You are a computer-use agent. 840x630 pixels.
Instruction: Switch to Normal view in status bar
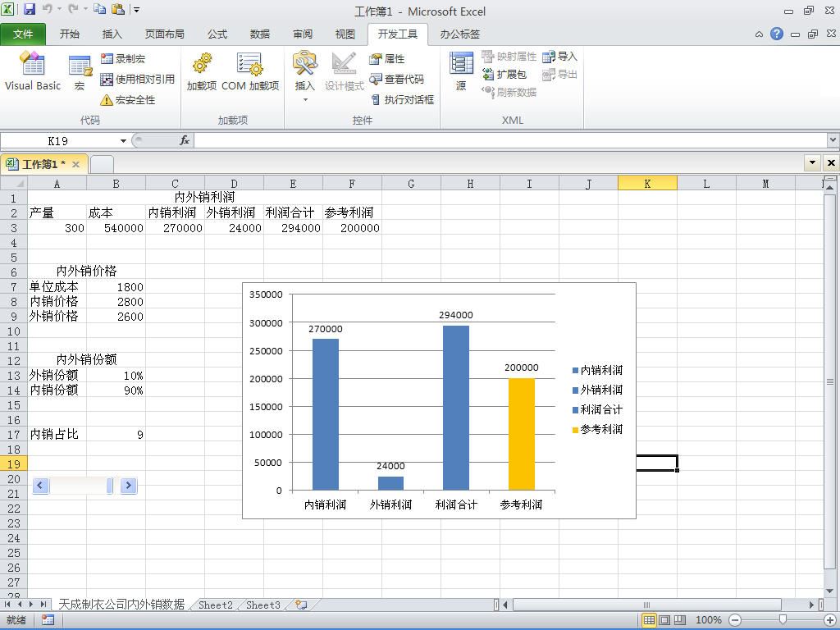point(649,620)
